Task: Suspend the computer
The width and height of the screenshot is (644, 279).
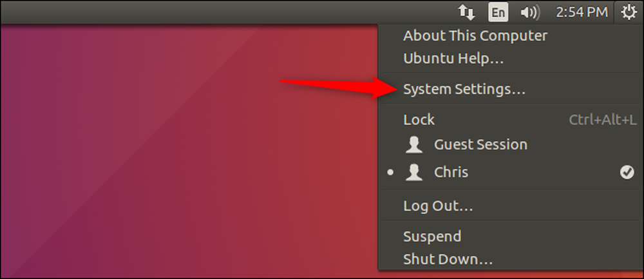Action: pyautogui.click(x=432, y=236)
